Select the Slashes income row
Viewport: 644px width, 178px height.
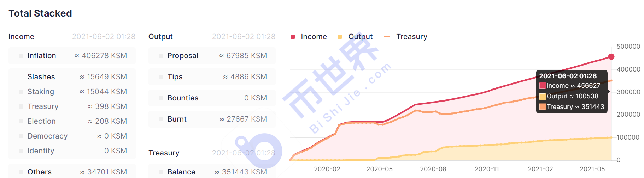pyautogui.click(x=72, y=77)
